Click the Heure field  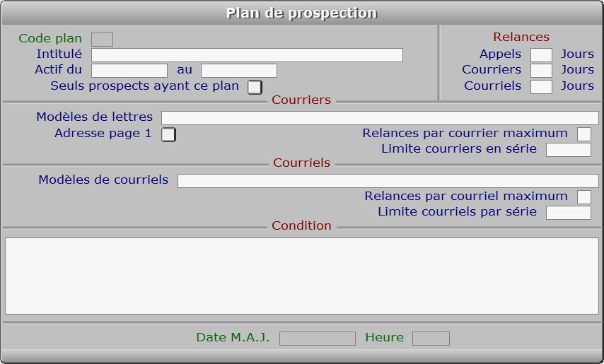[431, 339]
